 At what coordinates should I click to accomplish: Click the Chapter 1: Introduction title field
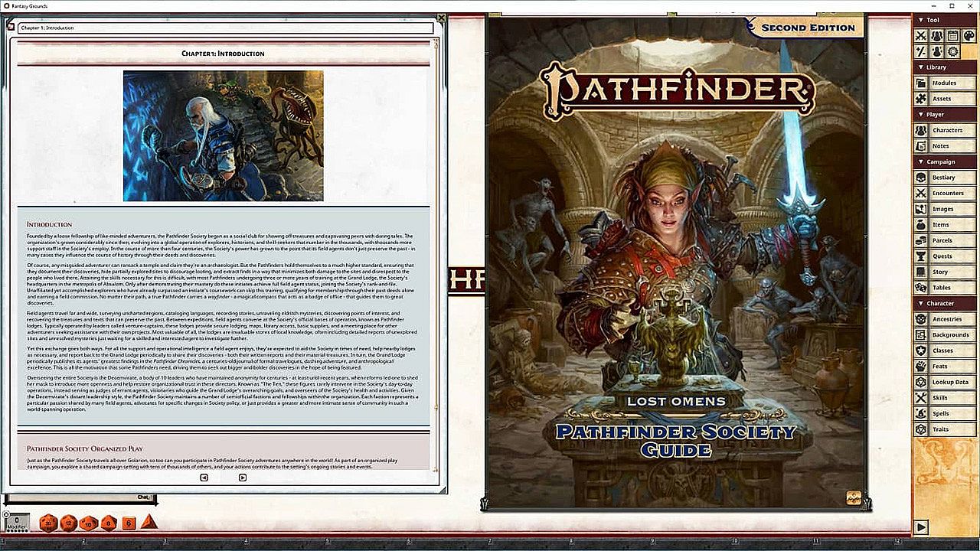pyautogui.click(x=226, y=28)
